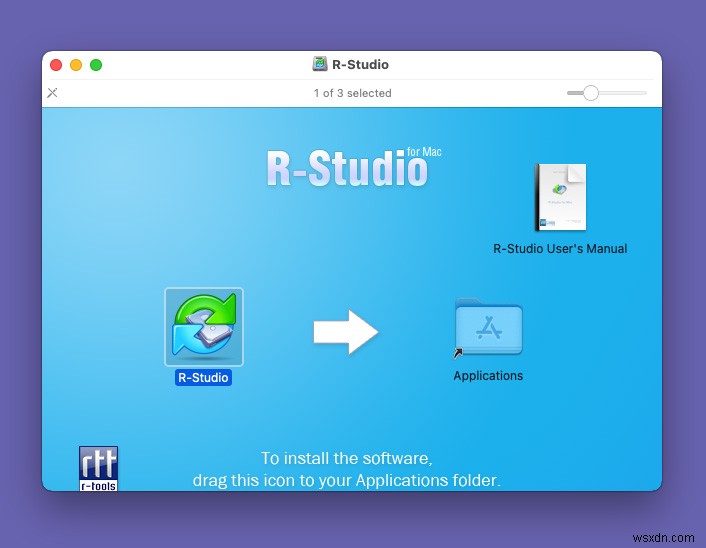
Task: Click the right end of the icon size slider
Action: point(644,93)
